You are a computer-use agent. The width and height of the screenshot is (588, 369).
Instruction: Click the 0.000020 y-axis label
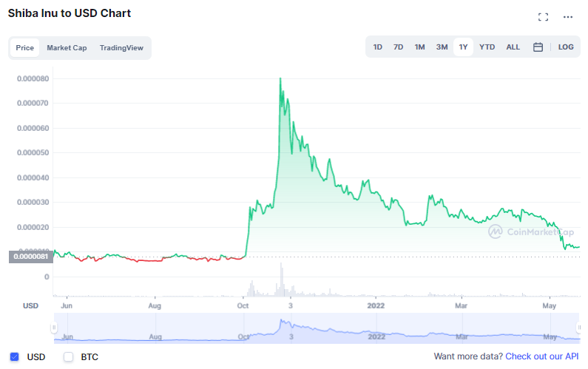click(x=33, y=227)
